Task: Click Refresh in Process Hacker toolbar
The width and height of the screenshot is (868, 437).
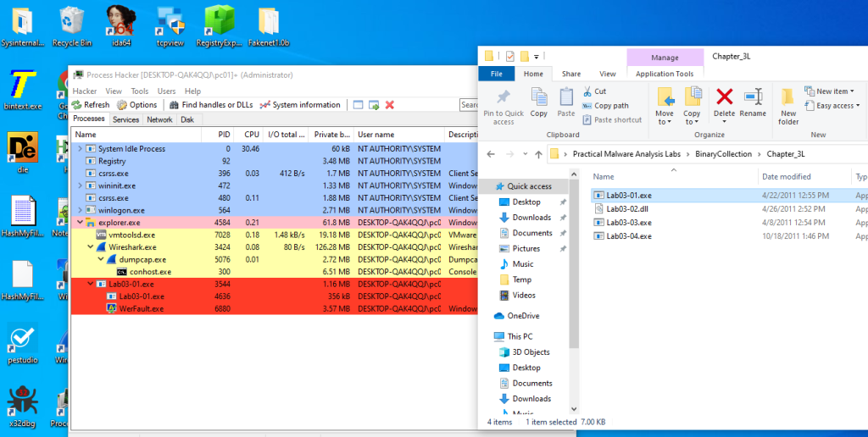Action: pyautogui.click(x=91, y=104)
